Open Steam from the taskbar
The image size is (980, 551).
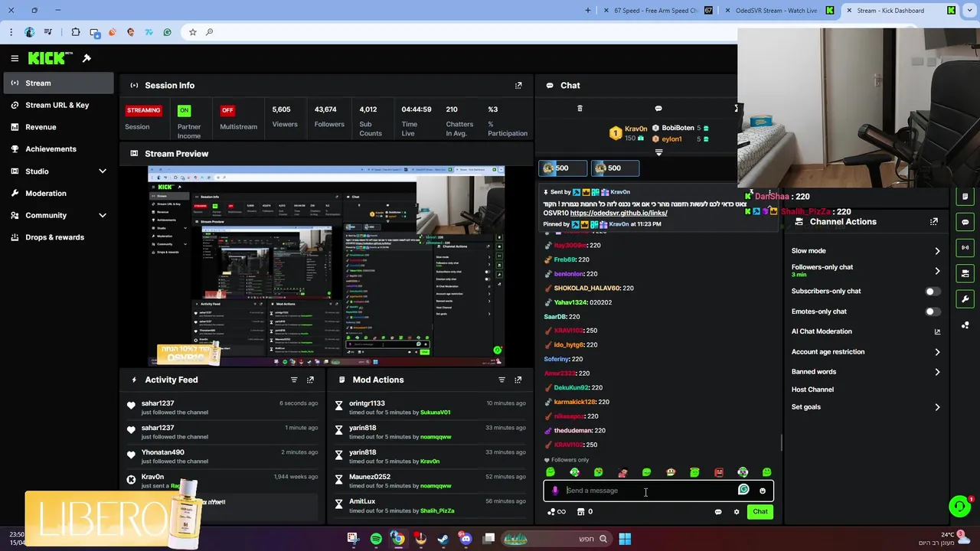click(x=443, y=539)
